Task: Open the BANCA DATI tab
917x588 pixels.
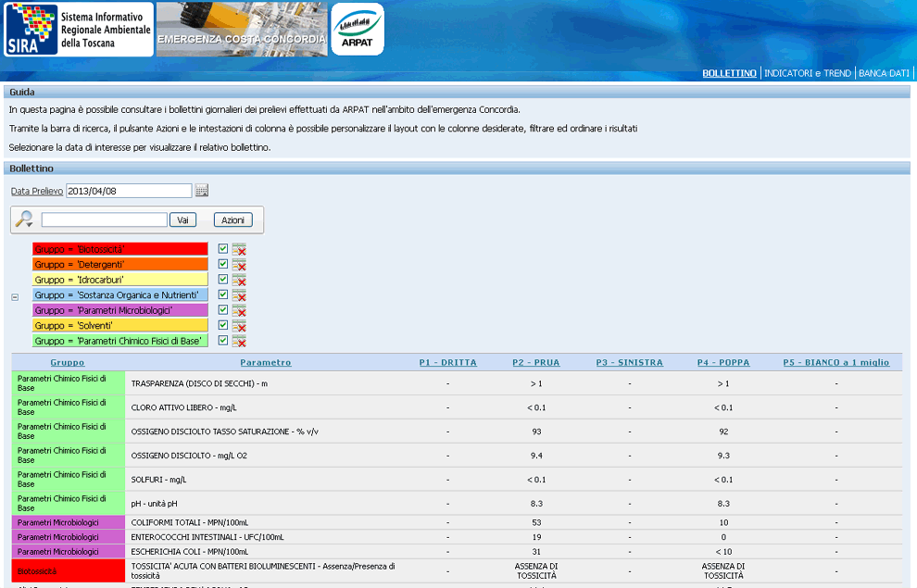Action: (885, 73)
